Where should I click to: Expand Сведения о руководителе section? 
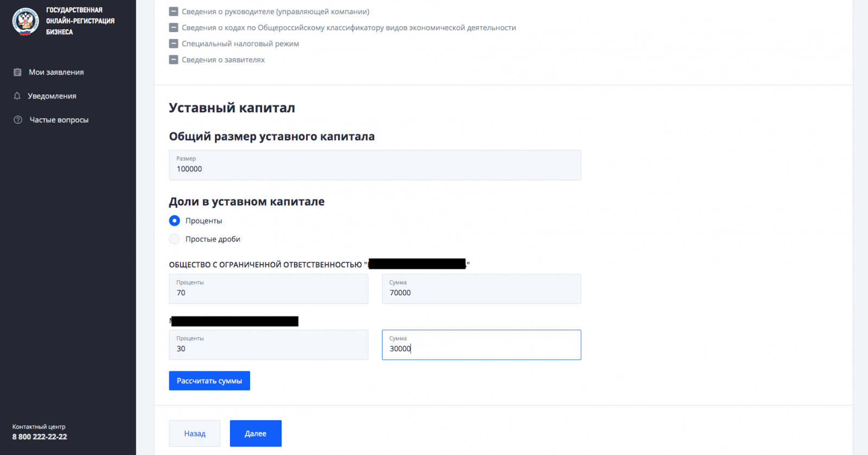tap(276, 11)
